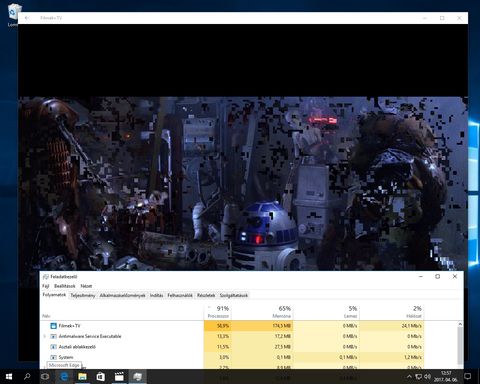Click the 24,1 Mb/s network cell
The width and height of the screenshot is (480, 384).
pos(392,326)
